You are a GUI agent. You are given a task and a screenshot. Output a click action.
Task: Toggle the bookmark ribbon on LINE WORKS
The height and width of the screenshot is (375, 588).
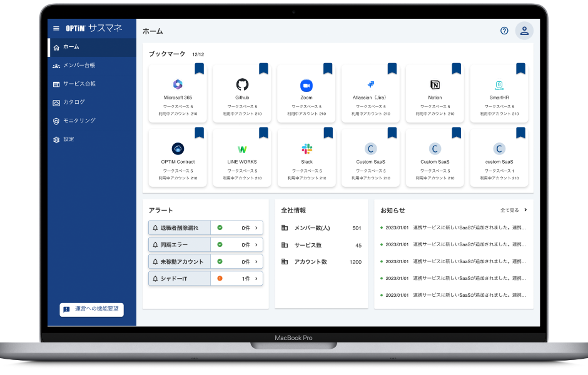click(263, 132)
